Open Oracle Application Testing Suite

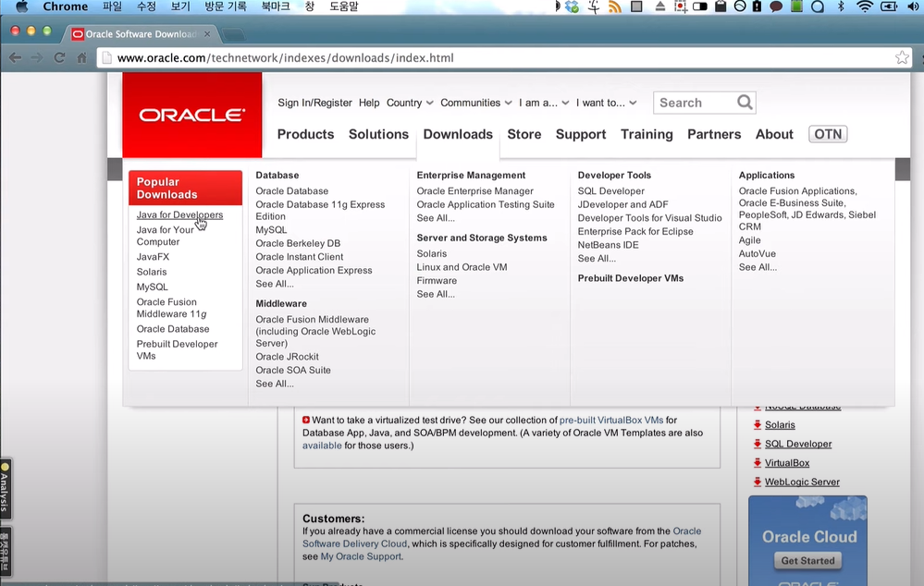click(x=486, y=204)
